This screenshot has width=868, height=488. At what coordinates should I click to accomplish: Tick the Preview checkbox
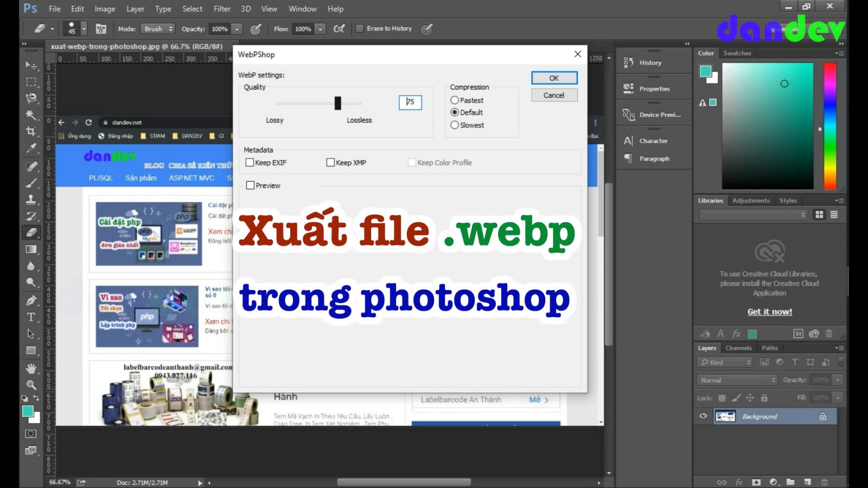[250, 185]
